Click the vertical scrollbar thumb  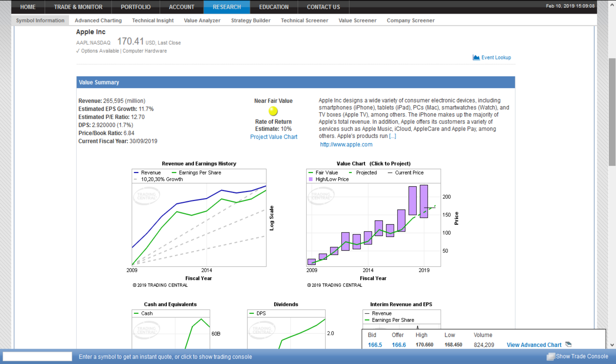tap(612, 112)
